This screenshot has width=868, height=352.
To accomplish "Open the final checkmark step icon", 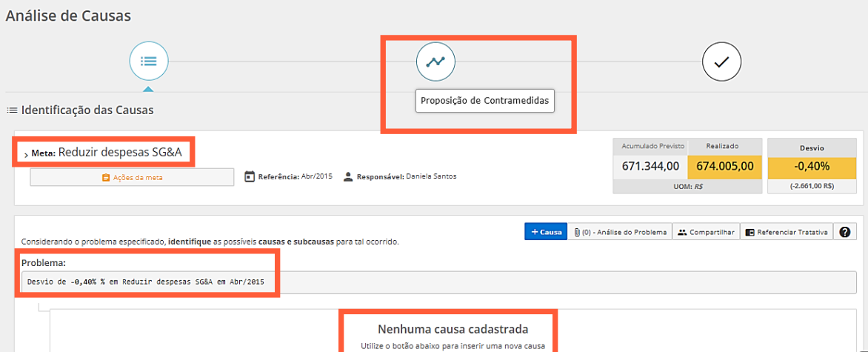I will click(721, 63).
